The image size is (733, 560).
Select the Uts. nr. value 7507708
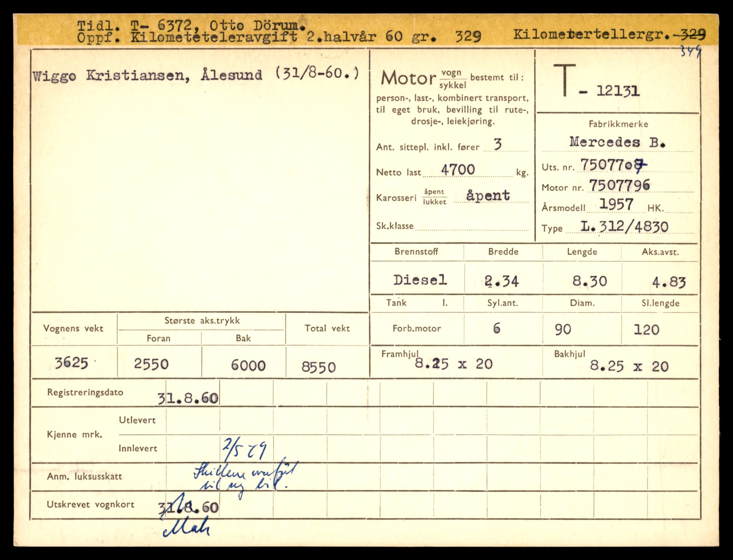click(x=613, y=165)
